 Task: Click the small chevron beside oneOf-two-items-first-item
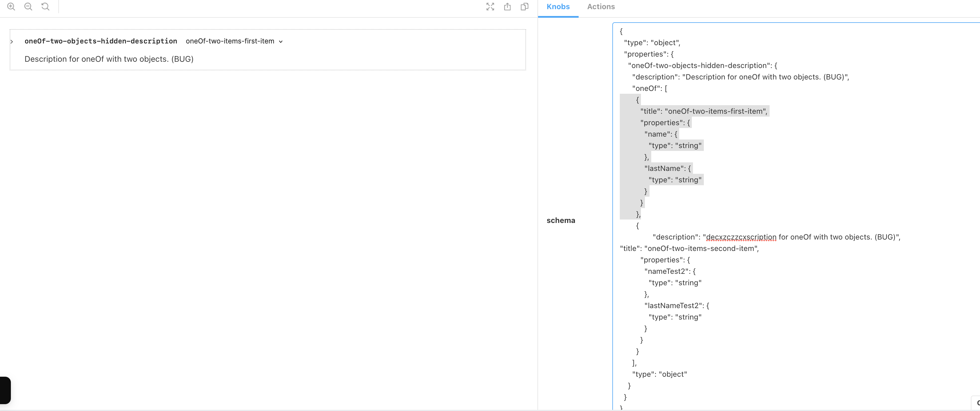[x=281, y=41]
